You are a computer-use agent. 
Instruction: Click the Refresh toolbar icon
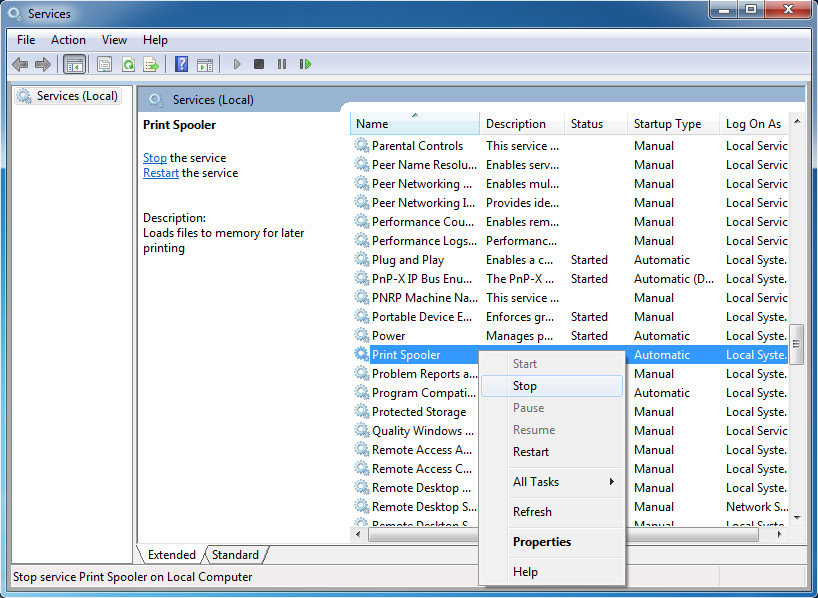click(x=128, y=64)
